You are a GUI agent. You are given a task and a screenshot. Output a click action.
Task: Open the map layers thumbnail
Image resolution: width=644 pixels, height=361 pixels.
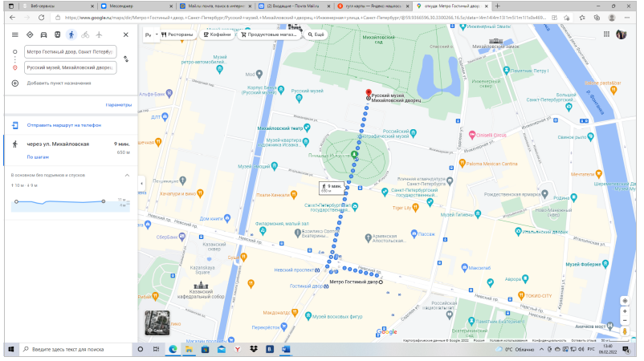pos(157,322)
